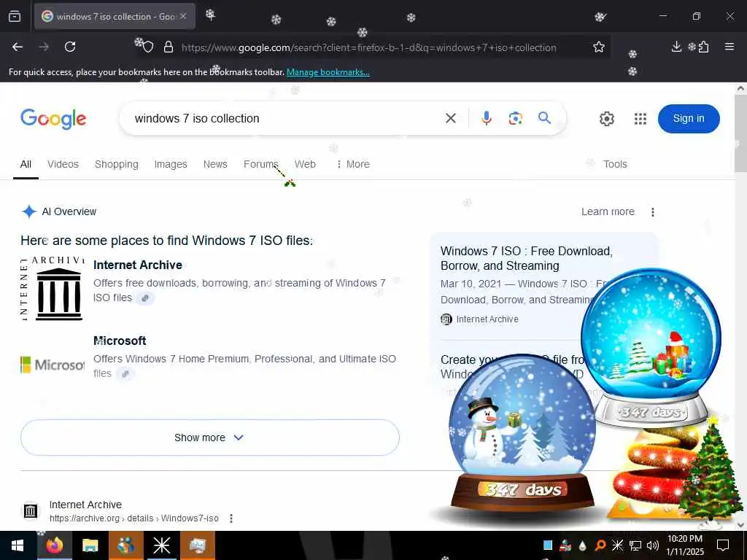
Task: Click the network icon in system tray
Action: coord(635,545)
